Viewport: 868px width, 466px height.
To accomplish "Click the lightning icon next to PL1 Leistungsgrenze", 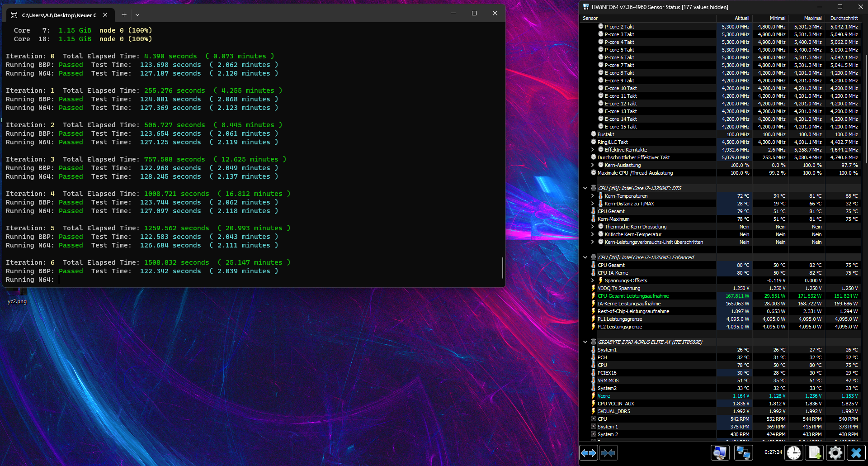I will [593, 319].
